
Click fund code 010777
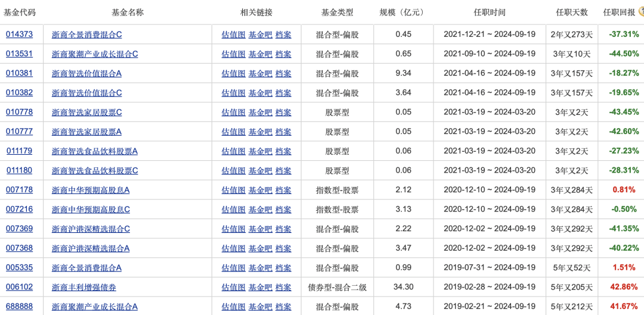click(x=19, y=132)
